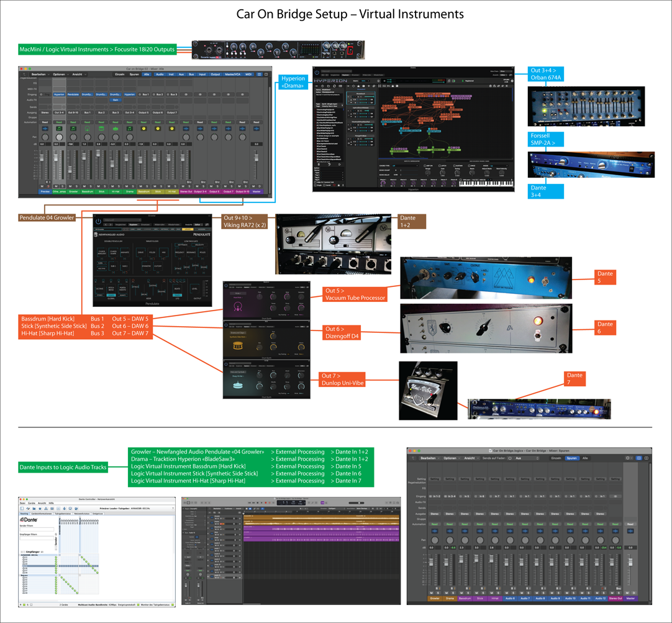Screen dimensions: 672x623
Task: Open the Sends auf Fader Aus dropdown
Action: (525, 458)
